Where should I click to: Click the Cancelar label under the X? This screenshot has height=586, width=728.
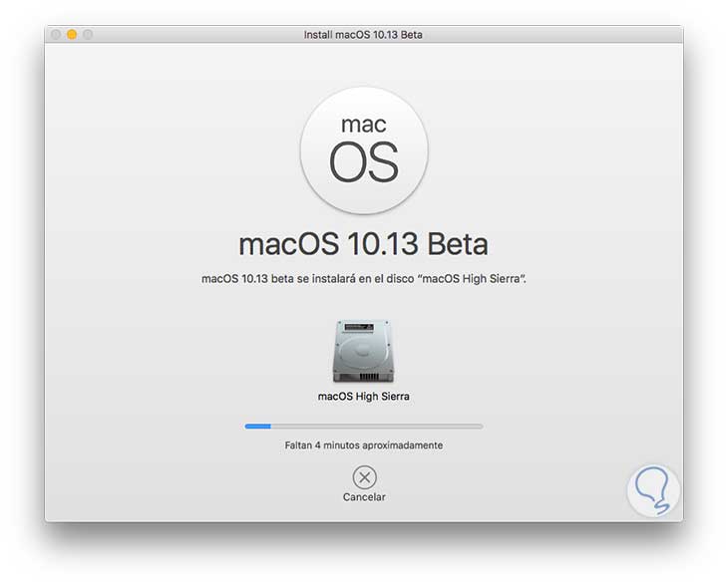pos(364,497)
